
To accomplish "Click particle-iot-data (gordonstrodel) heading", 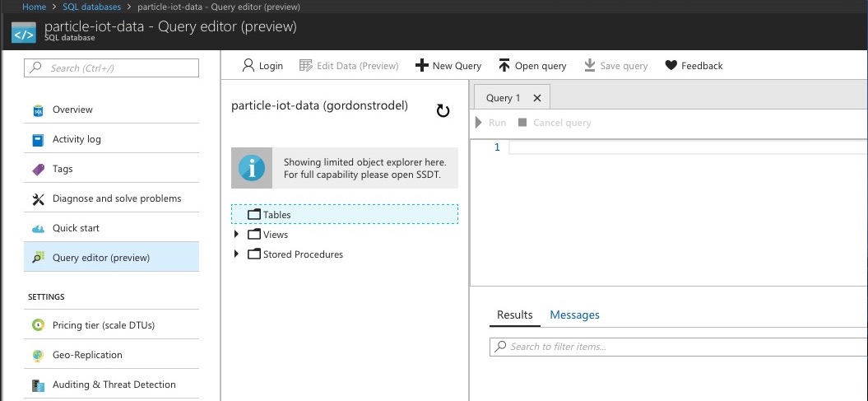I will click(319, 106).
